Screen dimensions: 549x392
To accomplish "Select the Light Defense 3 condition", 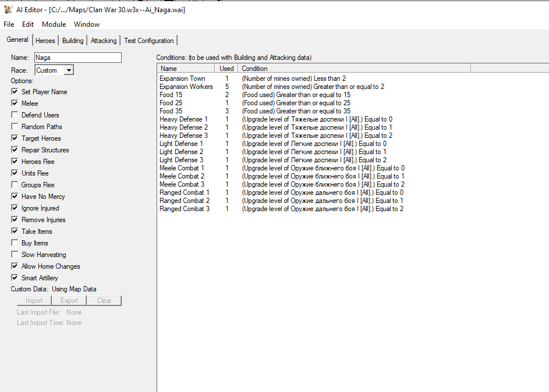I will pos(181,160).
